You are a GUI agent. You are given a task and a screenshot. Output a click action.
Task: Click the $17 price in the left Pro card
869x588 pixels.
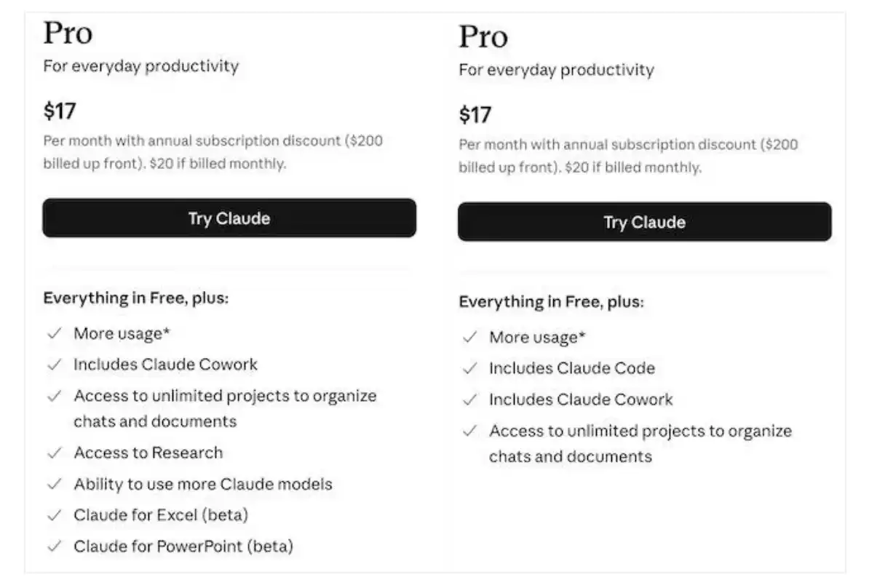pos(60,111)
